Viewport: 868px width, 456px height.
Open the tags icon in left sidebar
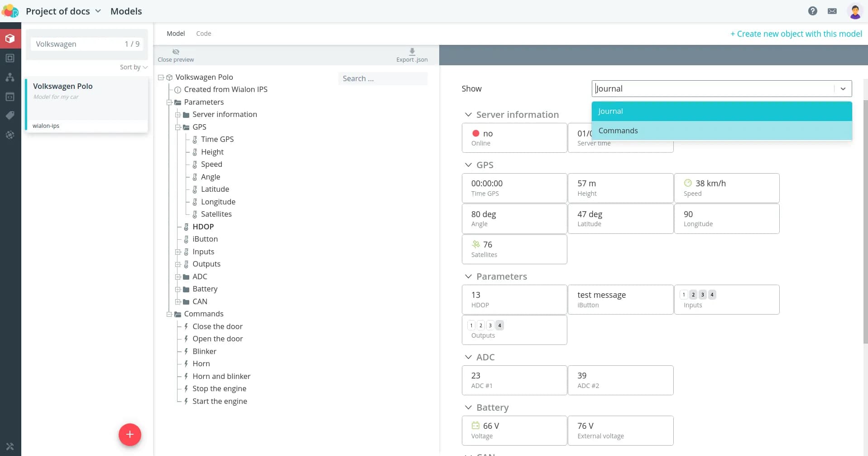tap(10, 116)
